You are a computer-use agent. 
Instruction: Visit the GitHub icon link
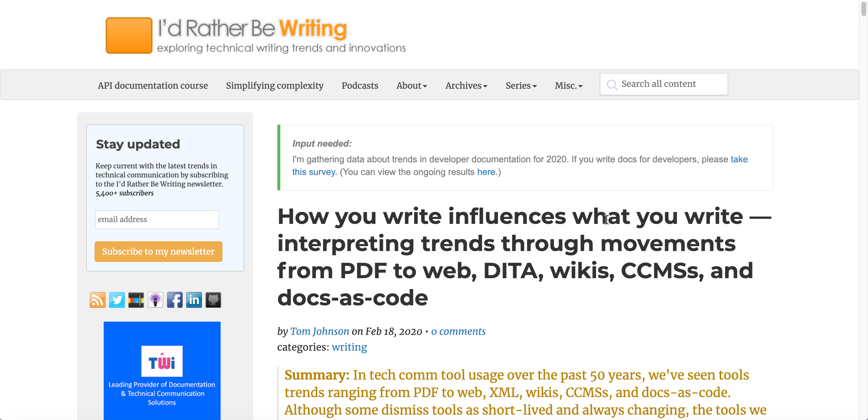213,300
